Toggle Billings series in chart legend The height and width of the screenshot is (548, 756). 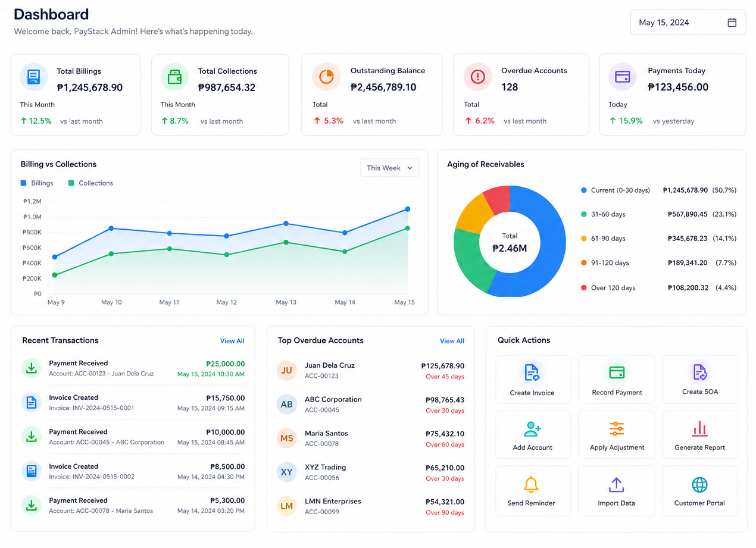37,183
